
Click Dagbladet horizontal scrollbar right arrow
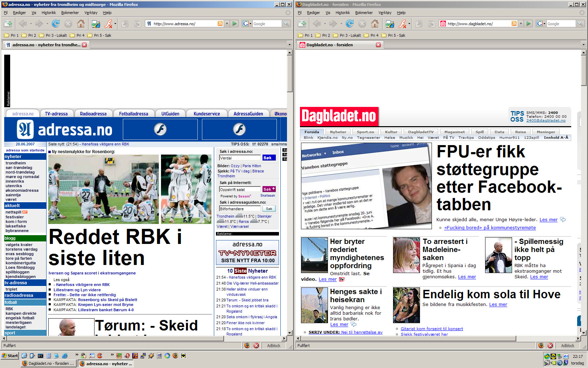(x=578, y=338)
